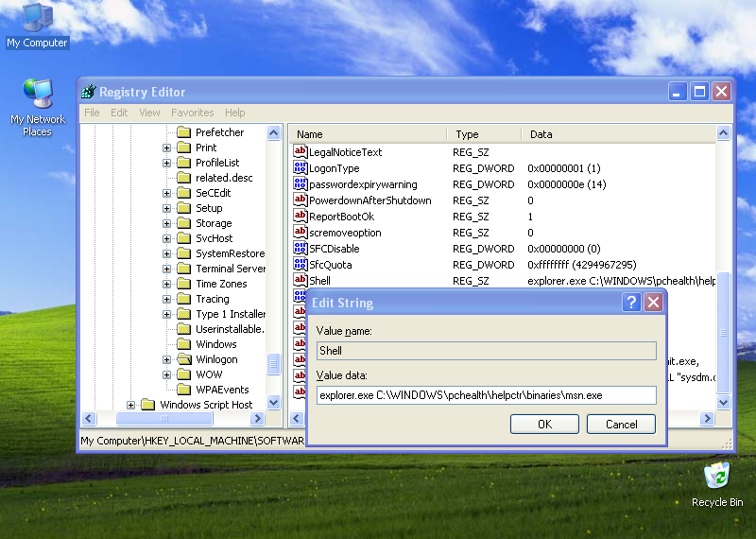Viewport: 756px width, 539px height.
Task: Open the Favorites menu
Action: click(x=193, y=113)
